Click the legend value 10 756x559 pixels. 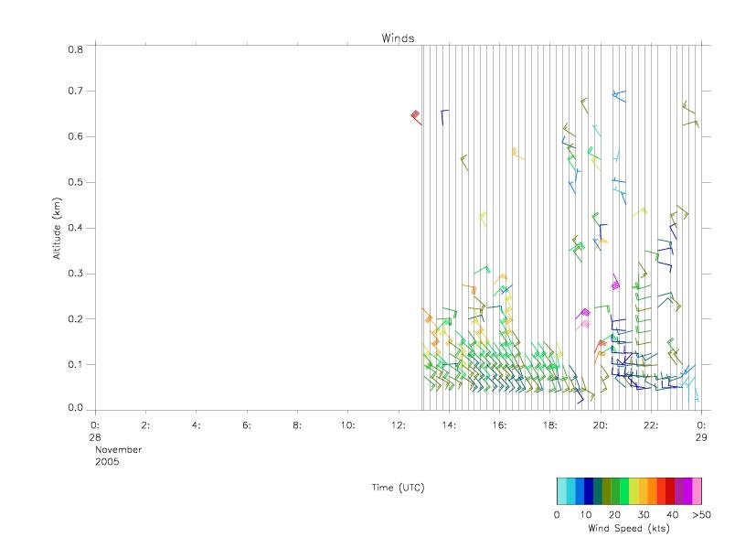pyautogui.click(x=585, y=514)
